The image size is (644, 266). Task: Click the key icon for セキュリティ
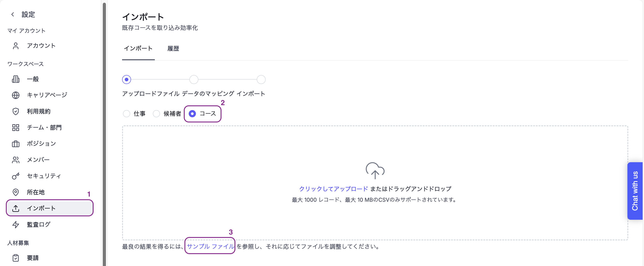(16, 176)
